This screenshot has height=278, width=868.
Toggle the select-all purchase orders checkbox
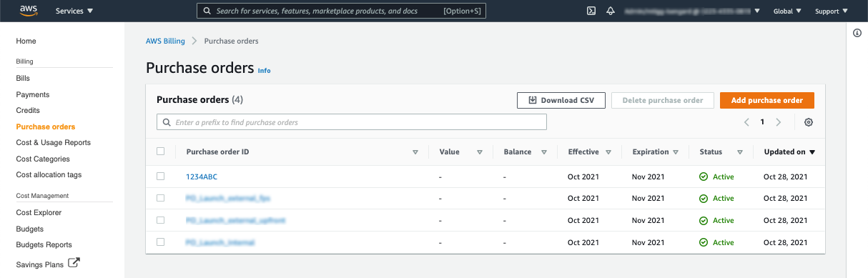(161, 152)
